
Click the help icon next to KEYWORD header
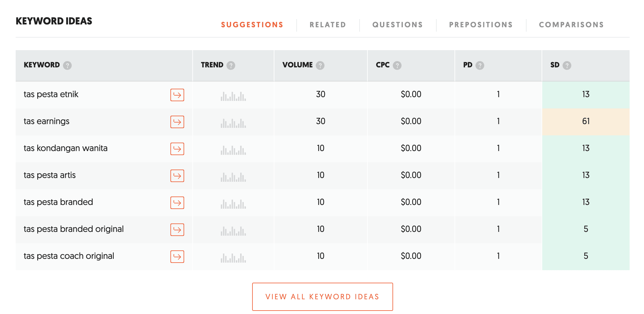67,65
